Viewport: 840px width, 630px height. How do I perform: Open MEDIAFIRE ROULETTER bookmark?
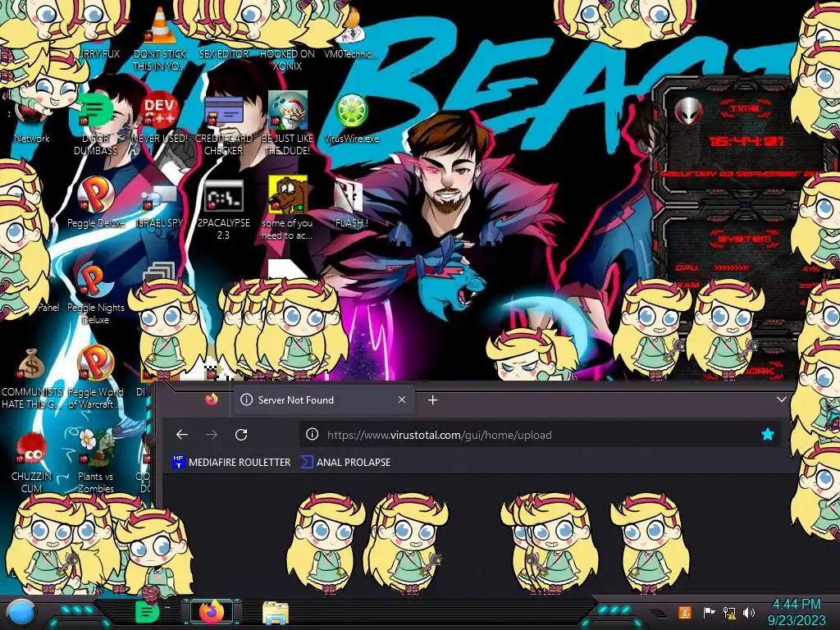coord(231,462)
